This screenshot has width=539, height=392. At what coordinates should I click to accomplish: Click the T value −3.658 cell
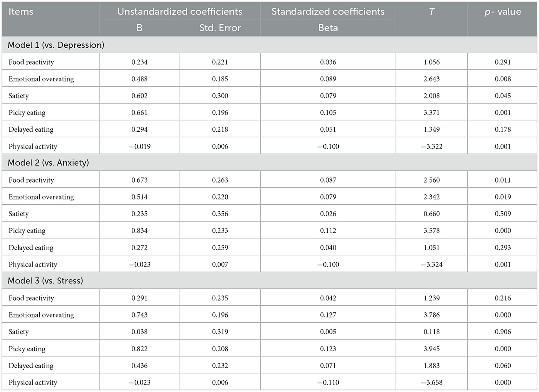coord(432,382)
